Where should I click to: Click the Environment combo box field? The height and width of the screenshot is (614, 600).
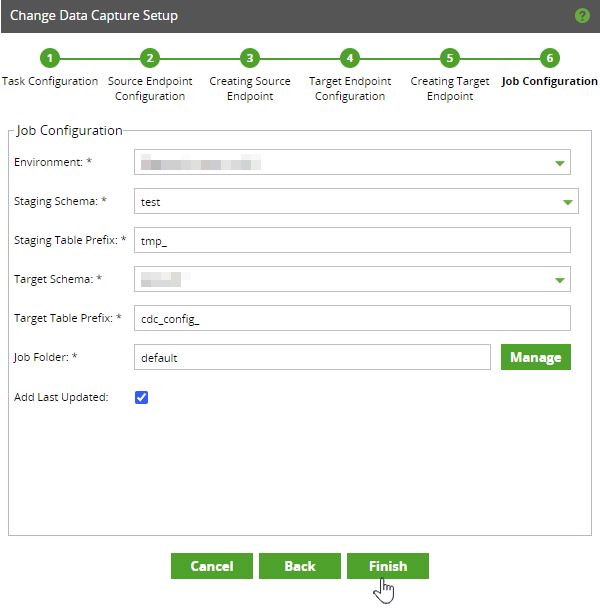tap(352, 162)
